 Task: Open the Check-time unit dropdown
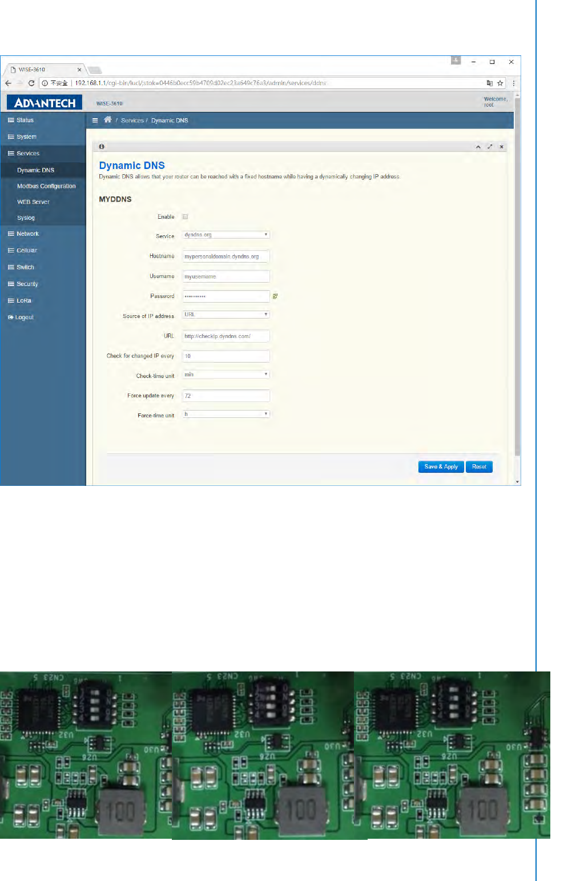(x=226, y=375)
